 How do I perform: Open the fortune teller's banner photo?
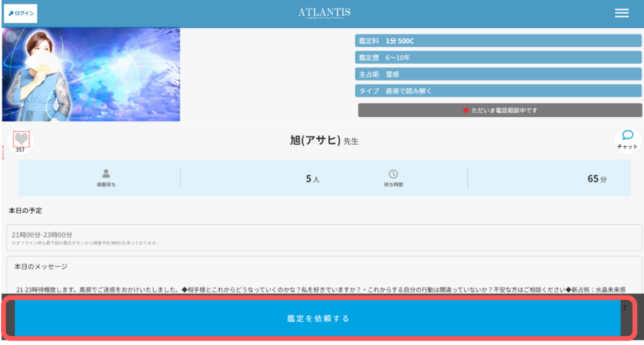point(91,74)
